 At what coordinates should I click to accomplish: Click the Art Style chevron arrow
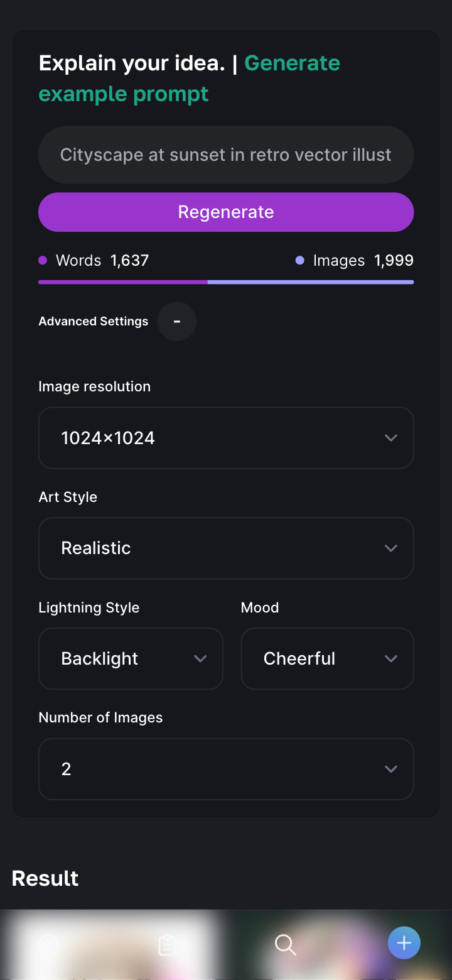pyautogui.click(x=391, y=548)
